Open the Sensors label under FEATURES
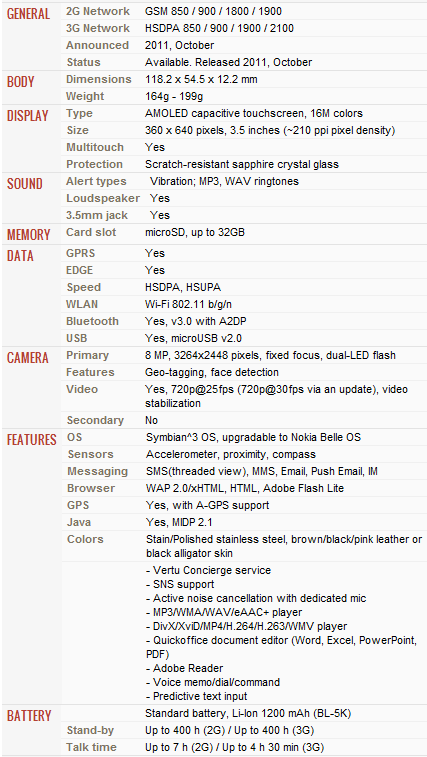 (x=91, y=454)
